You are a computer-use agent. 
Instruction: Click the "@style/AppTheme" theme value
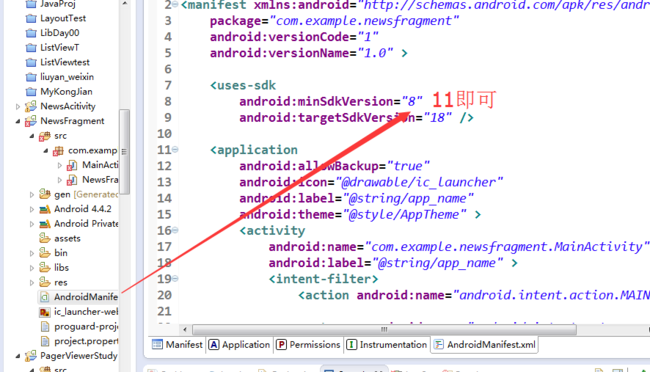click(x=405, y=214)
